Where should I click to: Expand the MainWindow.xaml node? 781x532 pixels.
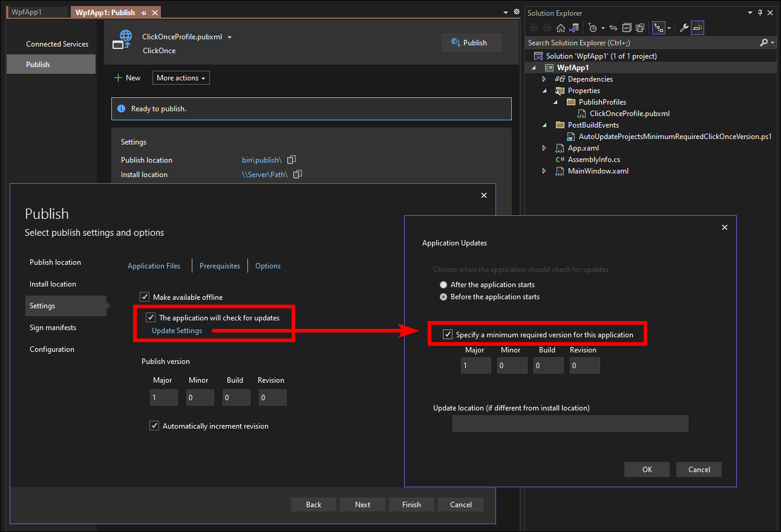pos(544,171)
